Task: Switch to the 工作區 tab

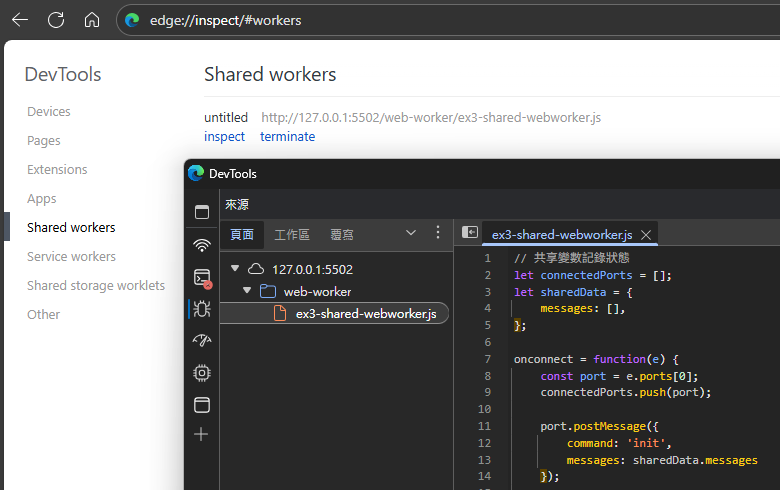Action: [x=292, y=235]
